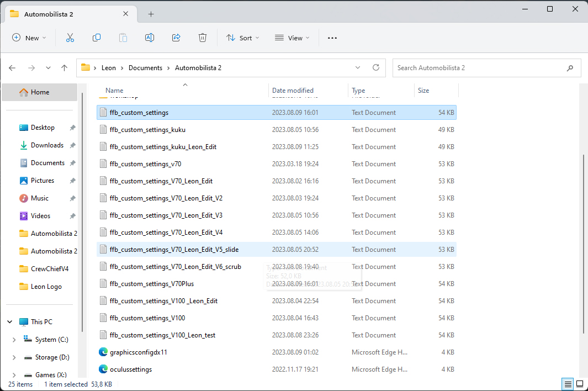Click the Rename icon in toolbar
Viewport: 588px width, 391px height.
click(149, 38)
